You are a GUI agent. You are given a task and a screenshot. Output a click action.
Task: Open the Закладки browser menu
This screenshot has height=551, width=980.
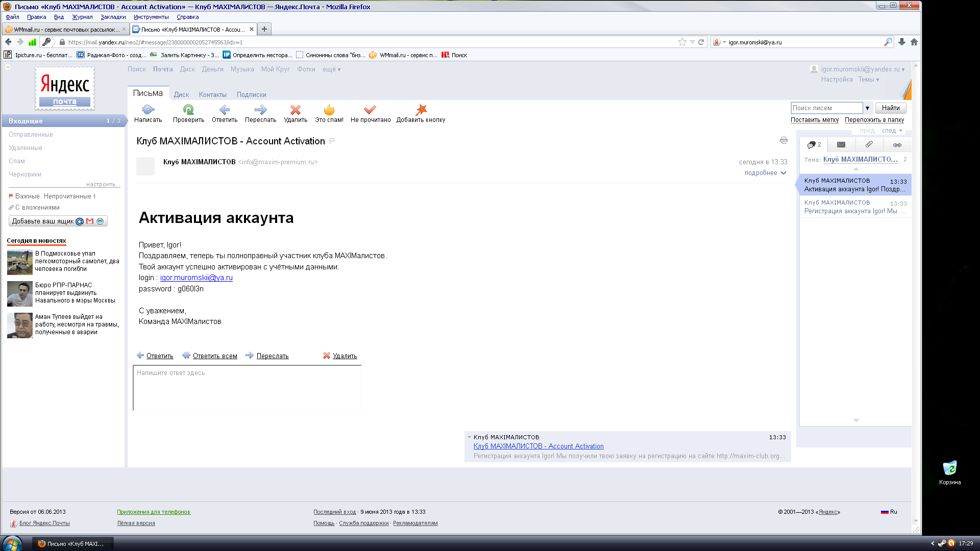pos(113,17)
